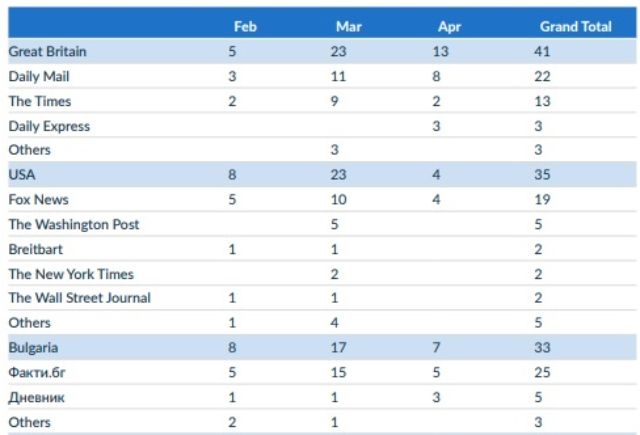Select the USA Grand Total value 35
Image resolution: width=640 pixels, height=435 pixels.
[x=542, y=175]
